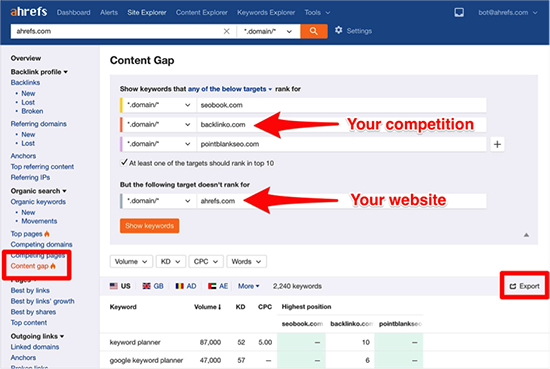
Task: Open Backlinks in sidebar
Action: click(25, 83)
